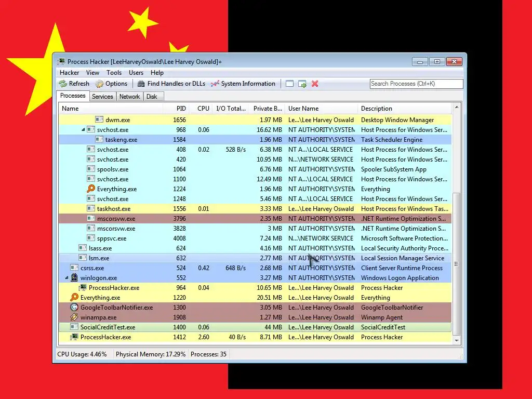
Task: Open the View menu
Action: pyautogui.click(x=92, y=73)
